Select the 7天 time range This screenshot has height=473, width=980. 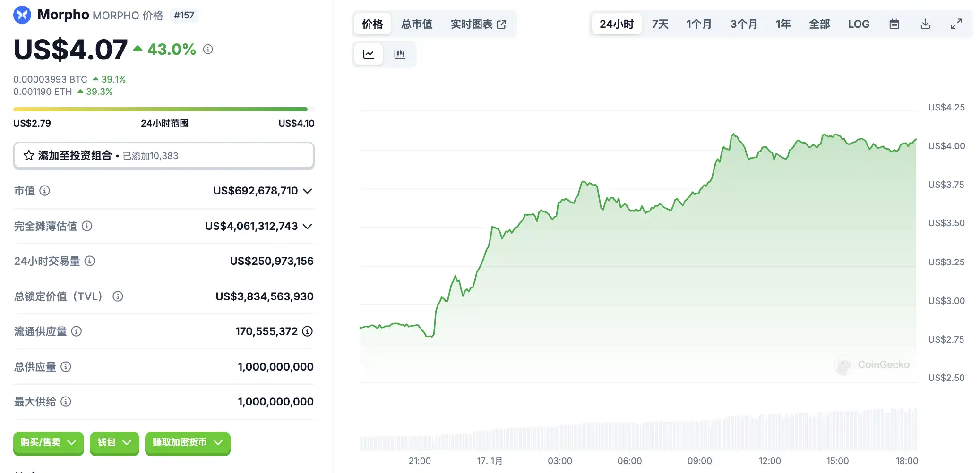coord(660,24)
